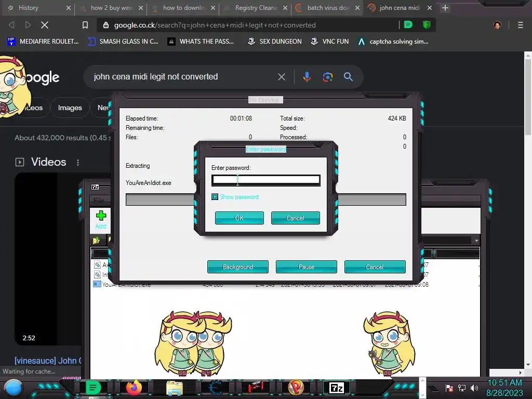Open the three-dot menu beside Videos heading
Image resolution: width=532 pixels, height=399 pixels.
[x=78, y=163]
